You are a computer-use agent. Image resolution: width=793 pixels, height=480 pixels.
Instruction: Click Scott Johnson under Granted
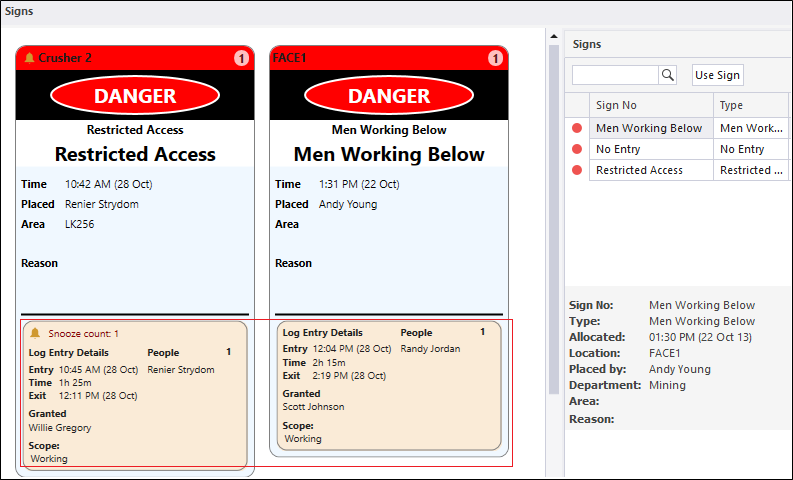pos(314,407)
